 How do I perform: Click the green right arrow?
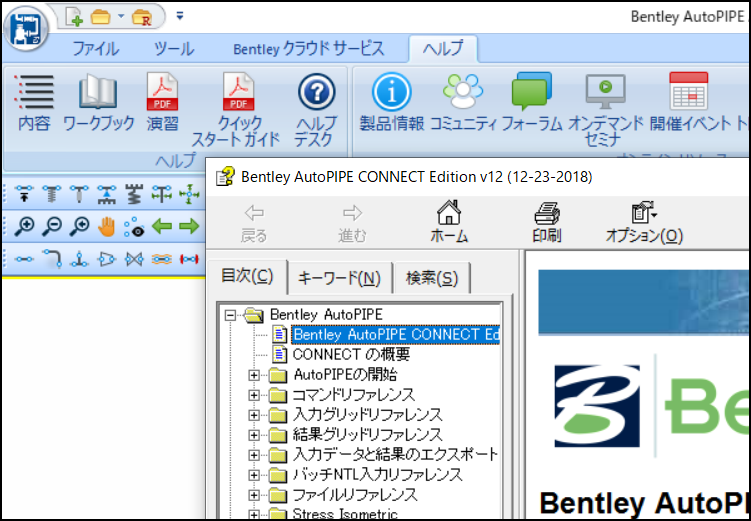189,226
